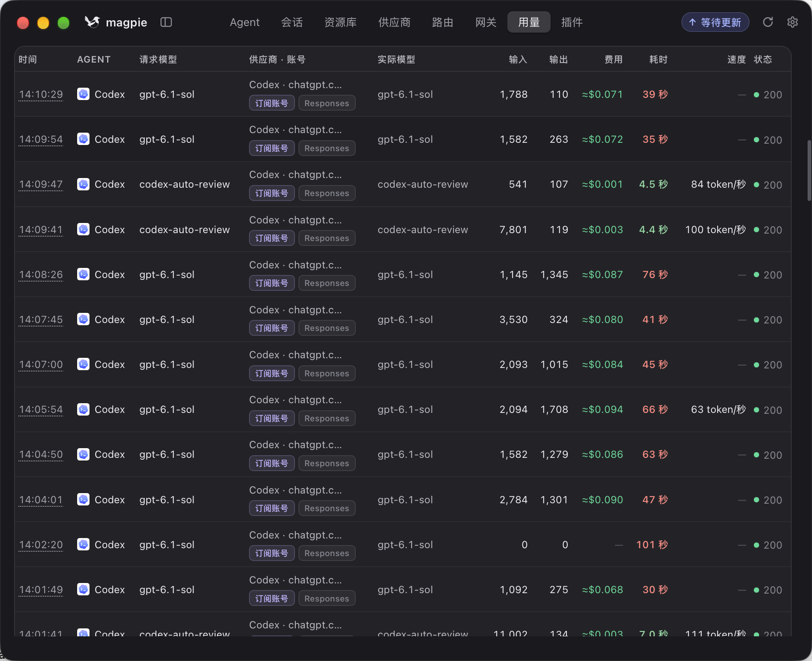Click the 84 token/秒 speed value
The height and width of the screenshot is (661, 812).
(x=718, y=184)
